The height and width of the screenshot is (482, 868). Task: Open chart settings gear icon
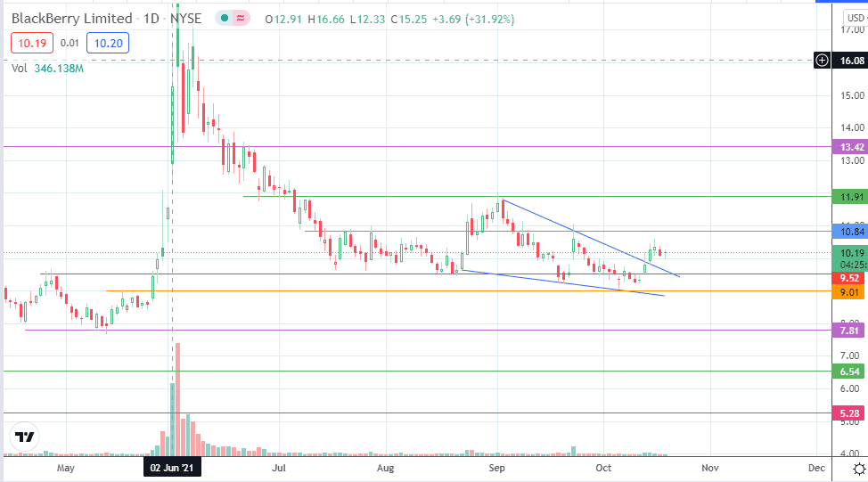tap(859, 470)
